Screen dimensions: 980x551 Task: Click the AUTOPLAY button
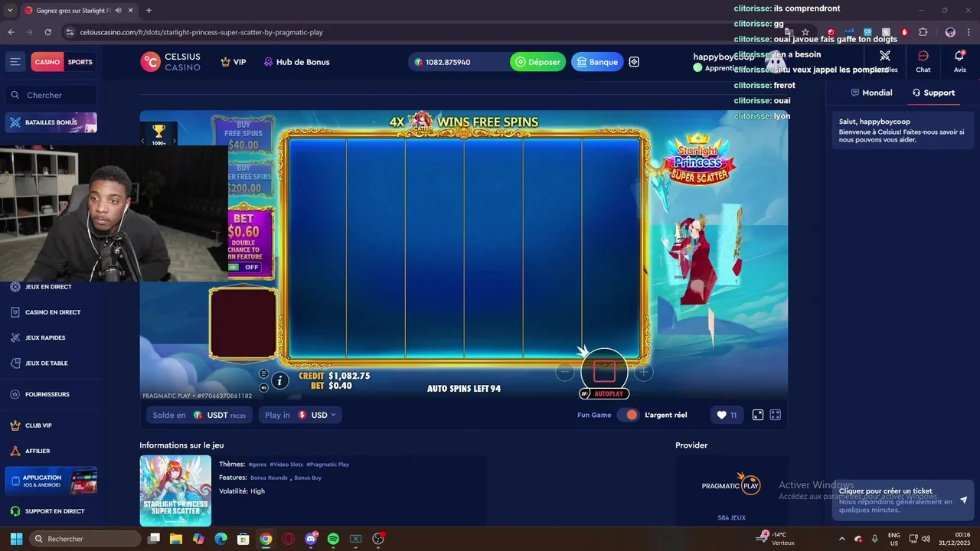pos(604,393)
